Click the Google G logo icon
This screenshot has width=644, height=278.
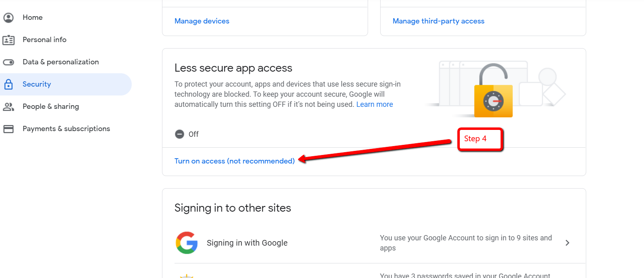coord(187,243)
